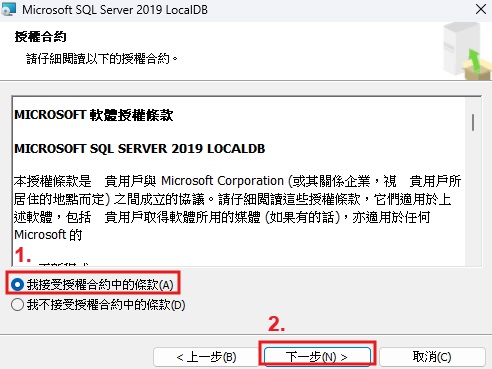Click the 請仔細閱讀以下的授權合約 instruction text
Screen dimensions: 492x369
(102, 59)
